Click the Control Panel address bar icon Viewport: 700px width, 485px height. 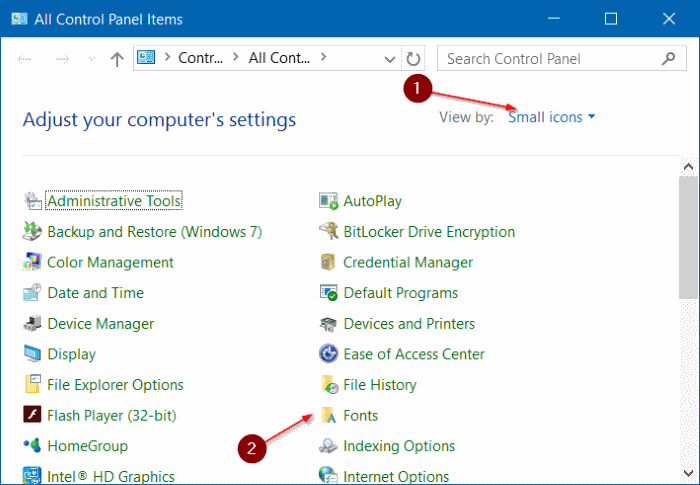coord(146,57)
